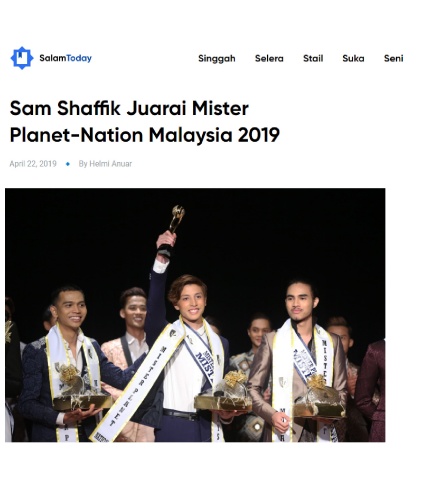Go to the Selera section
This screenshot has height=480, width=434.
[269, 58]
